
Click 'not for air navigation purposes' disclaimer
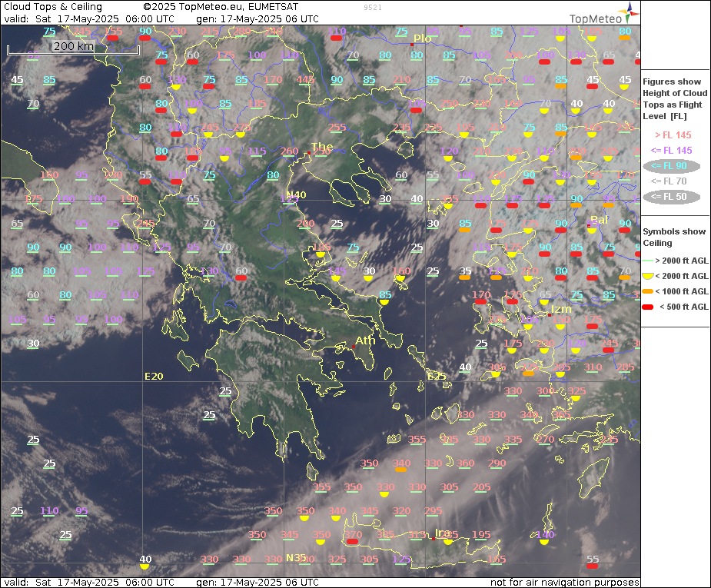[x=564, y=582]
